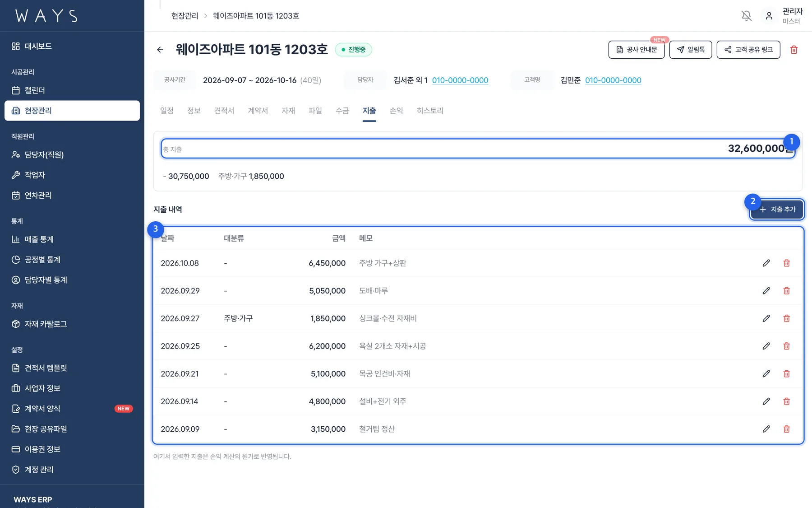Image resolution: width=812 pixels, height=508 pixels.
Task: Click the 6,450,000 amount cell
Action: (327, 263)
